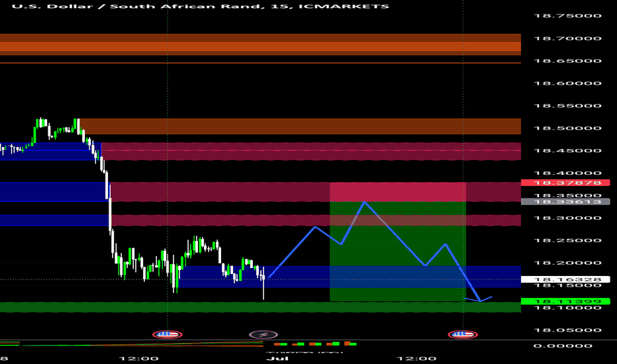Open the US flag economic event before Jul
The image size is (617, 364).
pos(167,334)
